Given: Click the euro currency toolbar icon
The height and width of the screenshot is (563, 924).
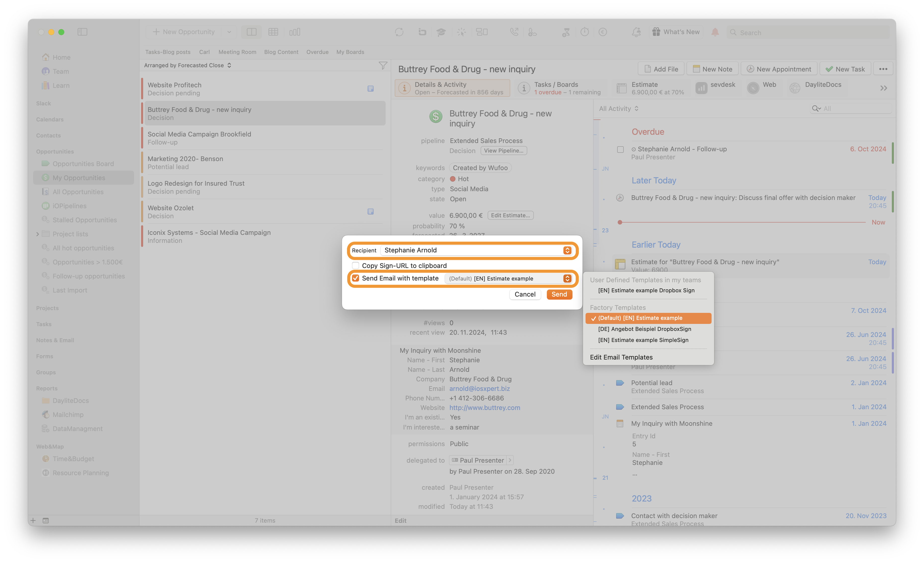Looking at the screenshot, I should coord(603,32).
